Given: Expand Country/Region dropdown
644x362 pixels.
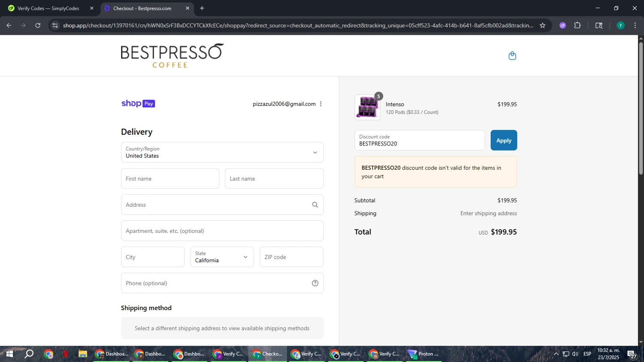Looking at the screenshot, I should (222, 152).
